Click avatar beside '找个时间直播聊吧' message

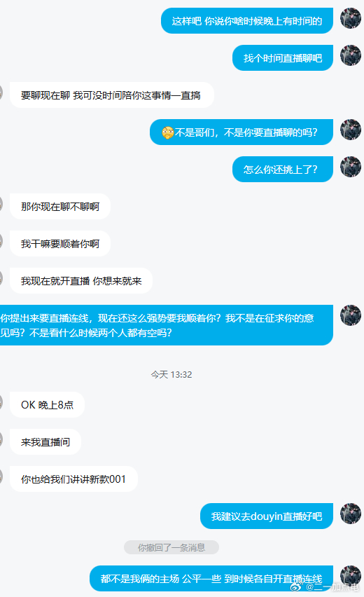350,55
